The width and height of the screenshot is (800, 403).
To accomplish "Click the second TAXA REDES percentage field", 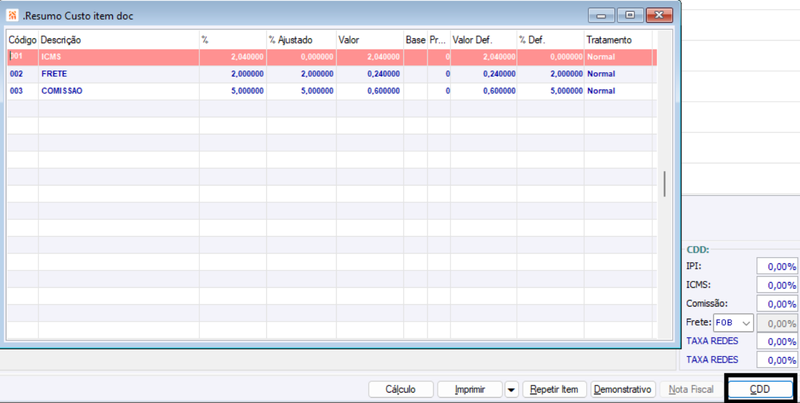I will tap(777, 360).
